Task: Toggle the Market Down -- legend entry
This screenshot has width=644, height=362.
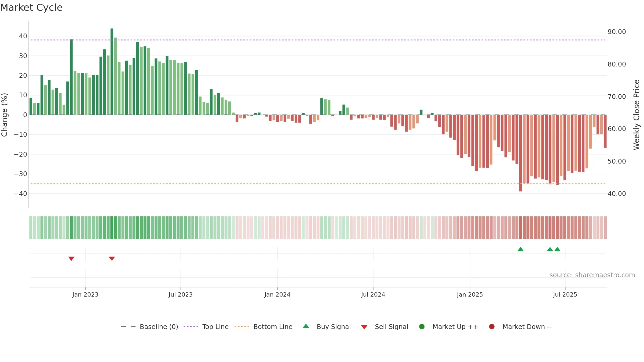Action: (520, 327)
